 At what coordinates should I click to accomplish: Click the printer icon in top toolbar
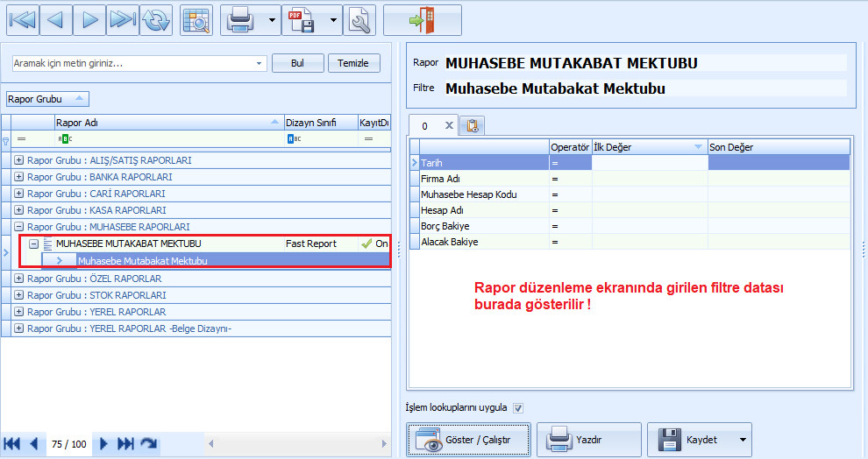240,20
